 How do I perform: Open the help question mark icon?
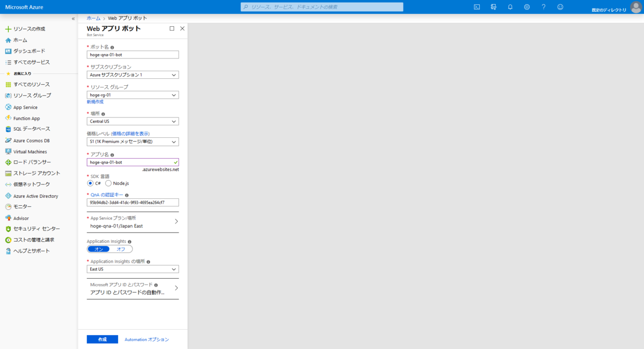[x=544, y=7]
